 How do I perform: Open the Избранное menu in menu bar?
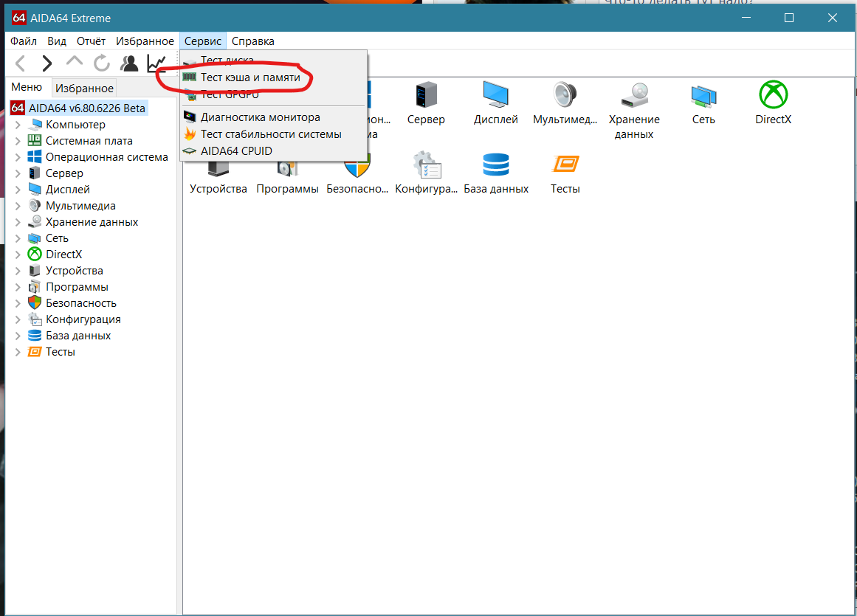(x=145, y=41)
